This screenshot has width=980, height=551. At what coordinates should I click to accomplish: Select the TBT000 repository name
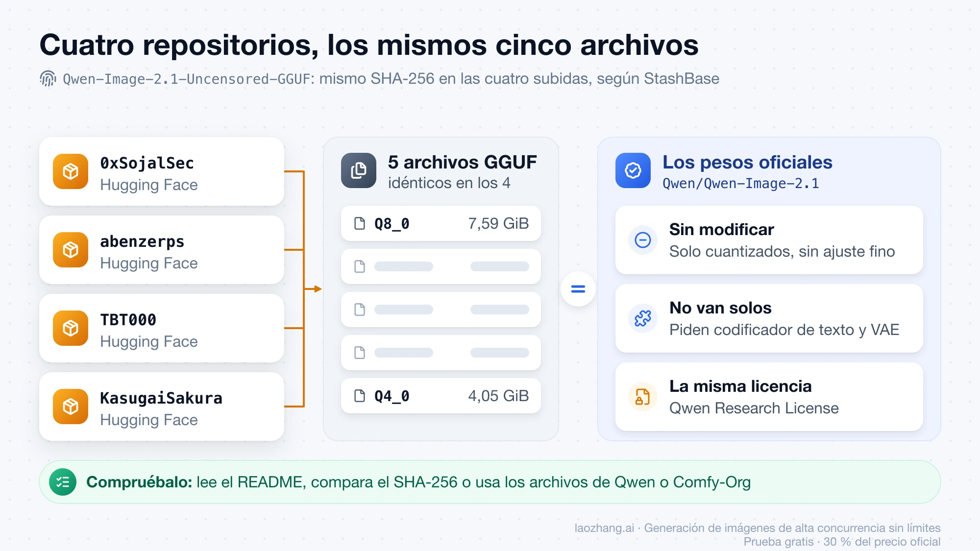pyautogui.click(x=128, y=320)
